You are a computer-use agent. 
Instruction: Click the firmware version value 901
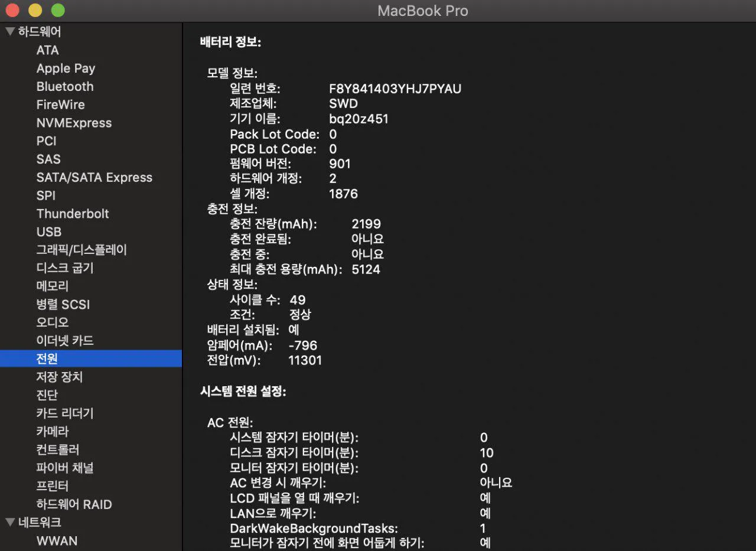click(x=340, y=164)
